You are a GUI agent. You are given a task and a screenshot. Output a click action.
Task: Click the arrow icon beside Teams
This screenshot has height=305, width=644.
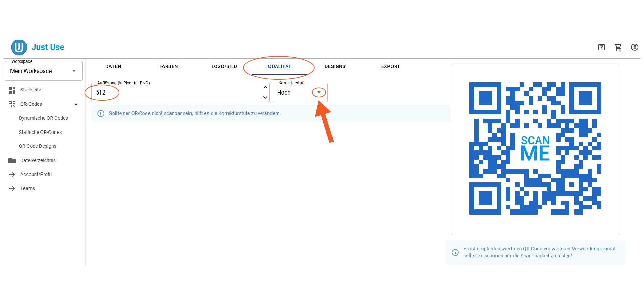click(12, 189)
